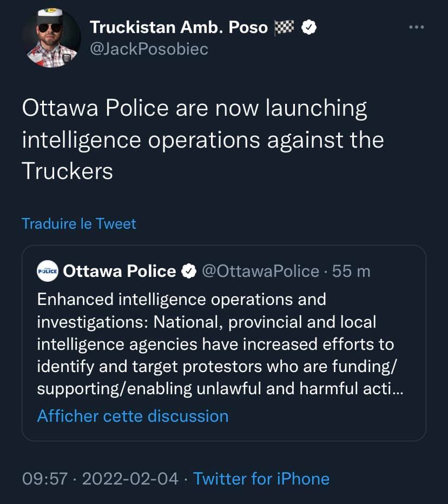The width and height of the screenshot is (448, 504).
Task: Click the checkered flag emoji in display name
Action: tap(284, 27)
